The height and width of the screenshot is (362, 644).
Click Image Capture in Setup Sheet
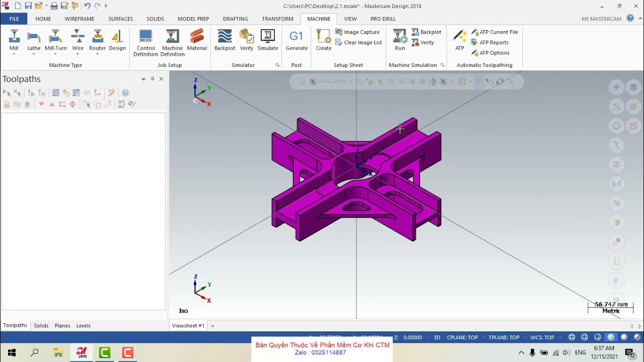click(x=357, y=32)
